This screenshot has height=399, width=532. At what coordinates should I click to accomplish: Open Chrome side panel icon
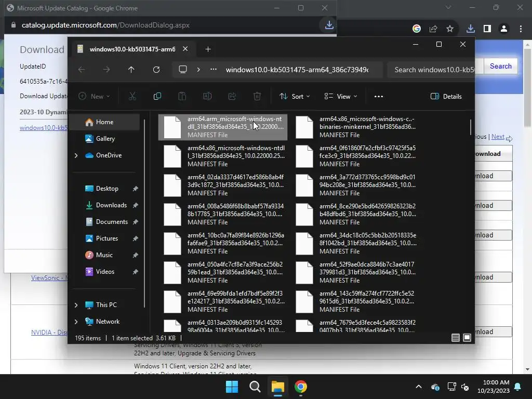click(x=487, y=29)
